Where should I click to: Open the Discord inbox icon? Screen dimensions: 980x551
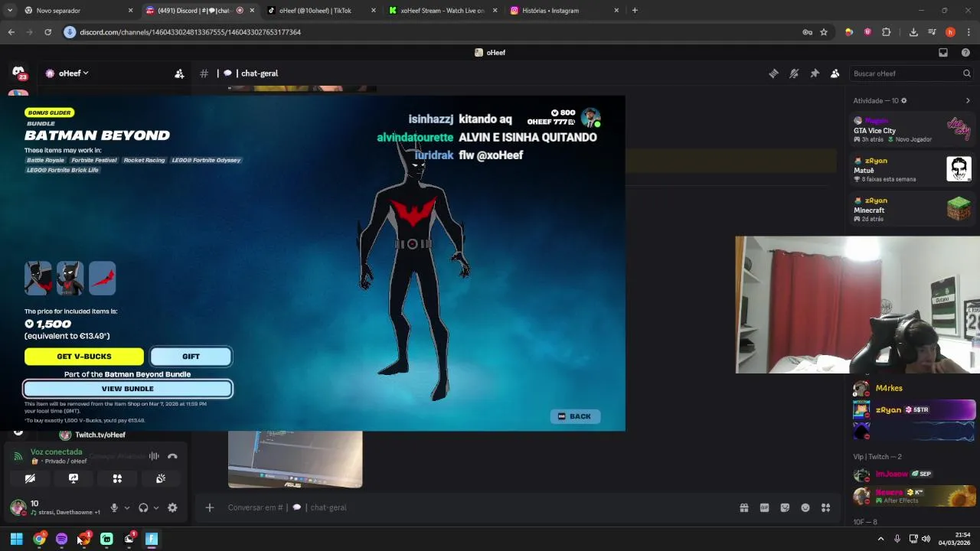943,53
